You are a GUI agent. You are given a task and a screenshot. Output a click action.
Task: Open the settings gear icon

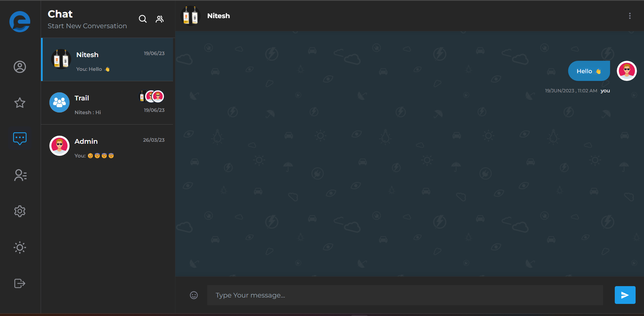tap(19, 211)
